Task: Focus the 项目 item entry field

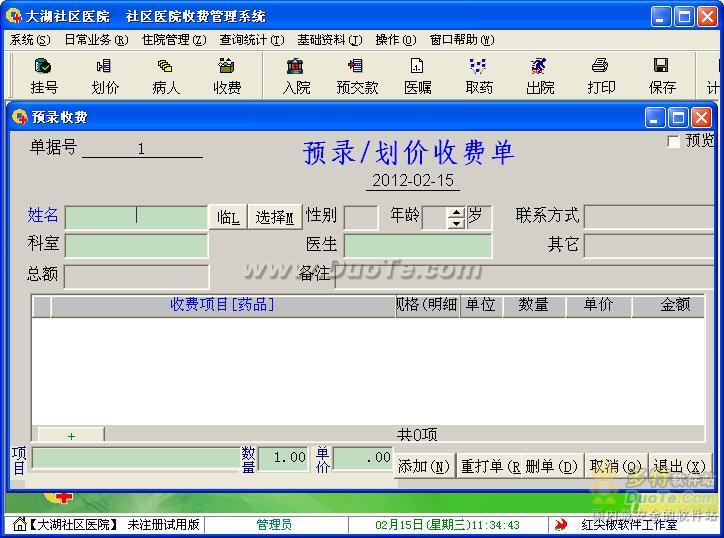Action: 136,459
